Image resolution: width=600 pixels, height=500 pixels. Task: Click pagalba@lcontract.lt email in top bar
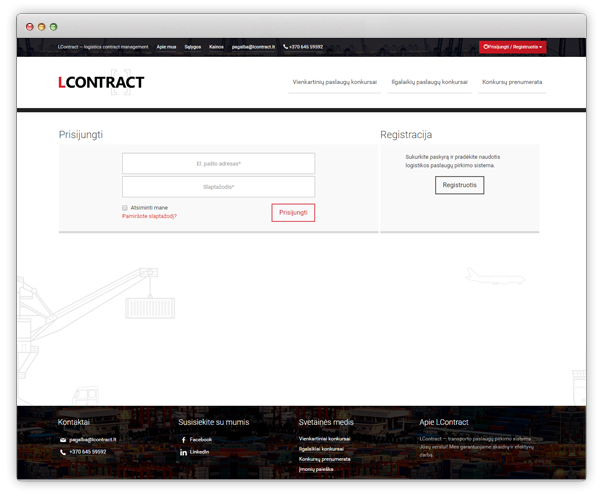coord(253,47)
